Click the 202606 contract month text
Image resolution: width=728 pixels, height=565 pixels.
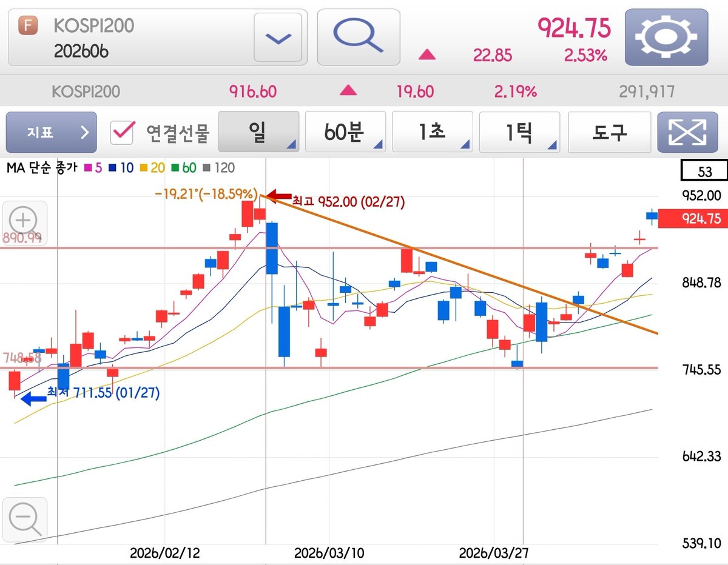81,51
